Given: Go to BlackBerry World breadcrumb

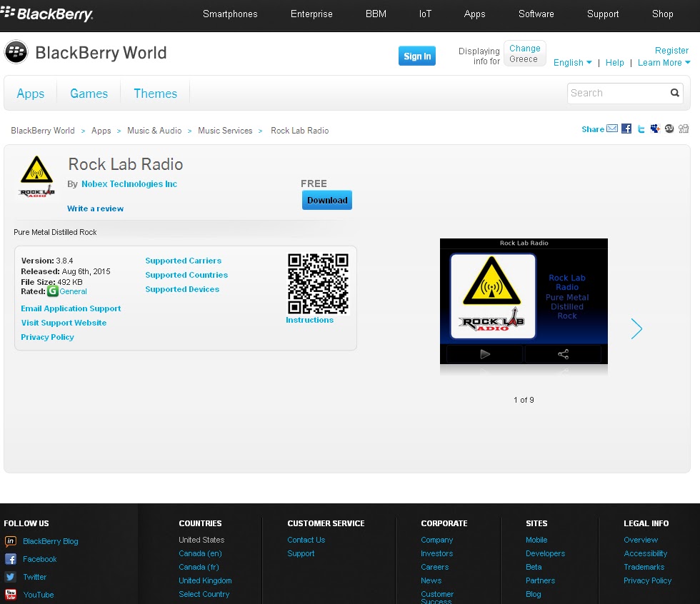Looking at the screenshot, I should point(42,130).
